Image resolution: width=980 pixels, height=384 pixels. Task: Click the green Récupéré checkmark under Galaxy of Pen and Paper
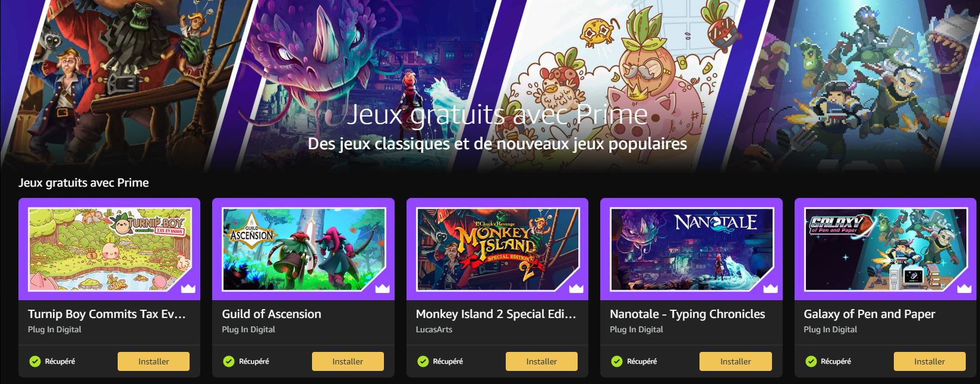(811, 361)
